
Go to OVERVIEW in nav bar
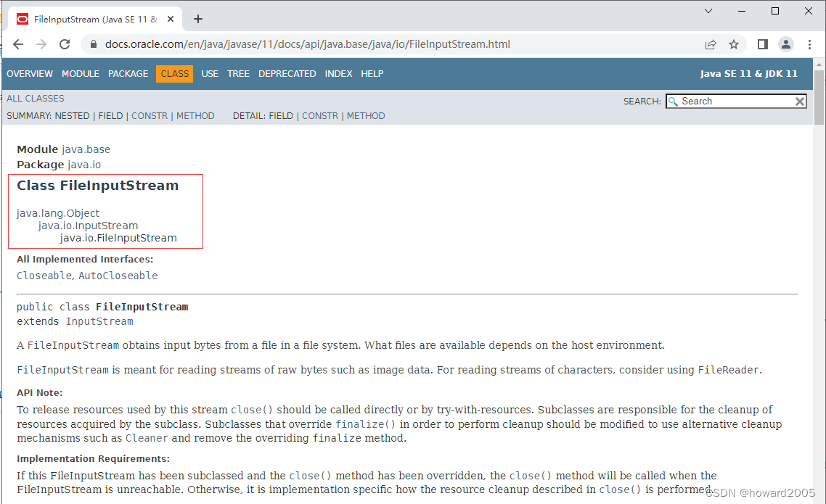[30, 74]
